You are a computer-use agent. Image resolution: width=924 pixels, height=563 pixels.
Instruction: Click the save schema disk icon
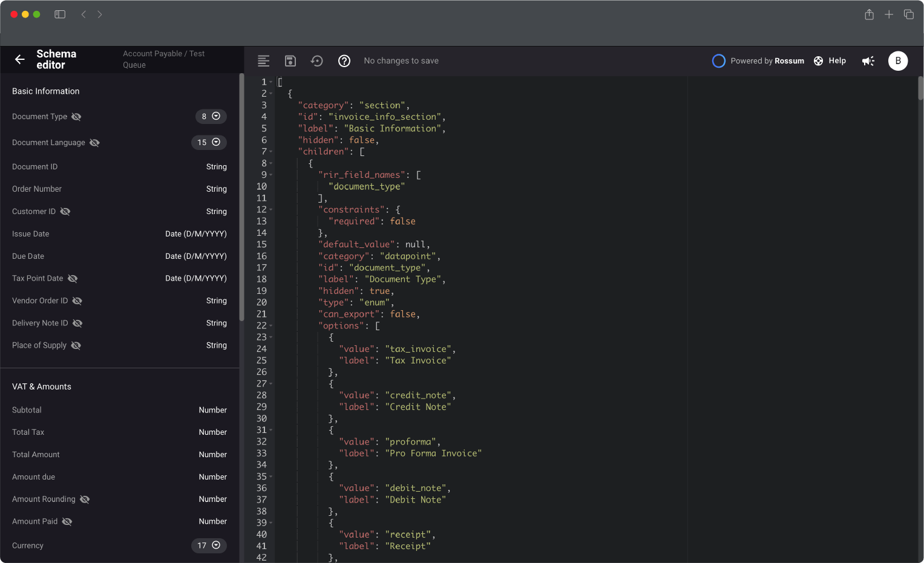(290, 60)
